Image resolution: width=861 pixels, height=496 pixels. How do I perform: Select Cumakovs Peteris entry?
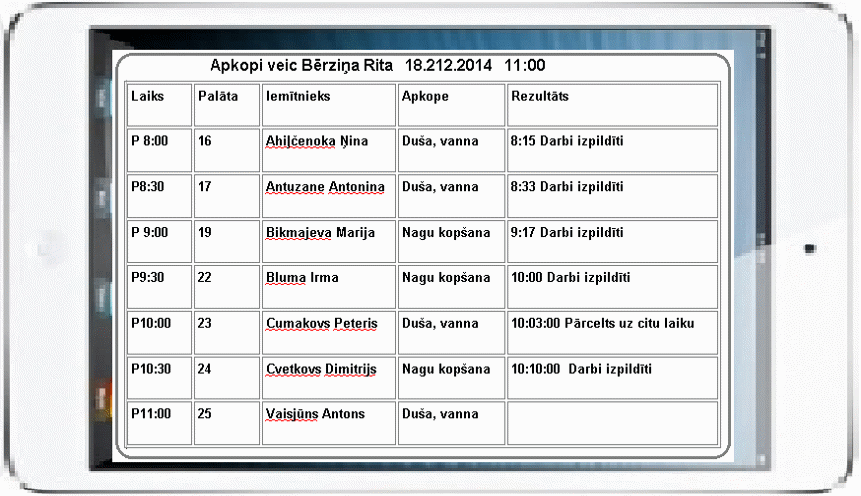[x=322, y=324]
